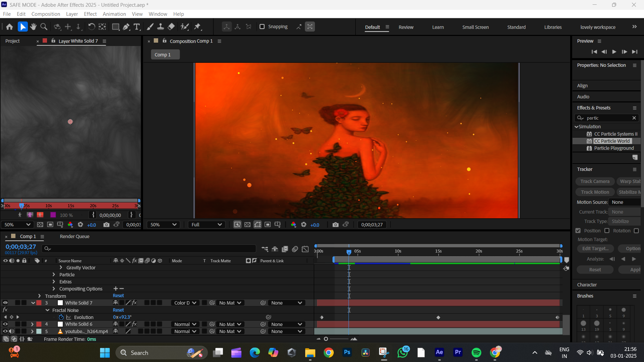The width and height of the screenshot is (644, 362).
Task: Collapse the Simulation effects category
Action: (x=577, y=127)
